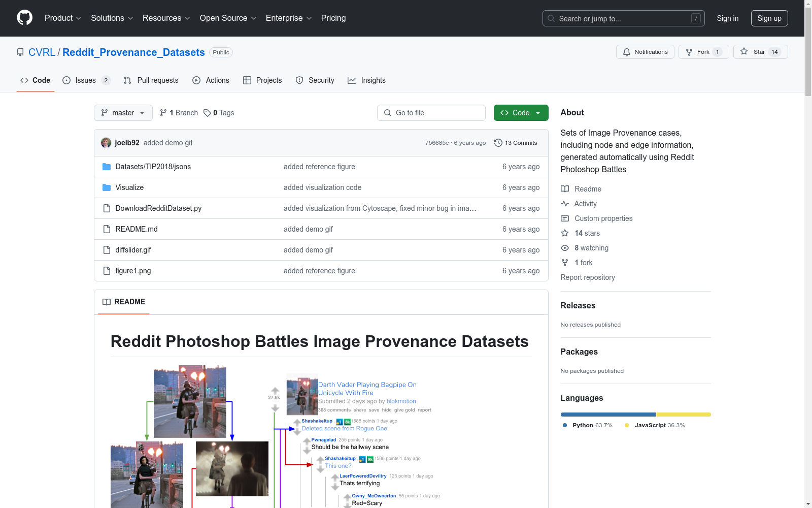Open the Resources dropdown

click(x=166, y=18)
